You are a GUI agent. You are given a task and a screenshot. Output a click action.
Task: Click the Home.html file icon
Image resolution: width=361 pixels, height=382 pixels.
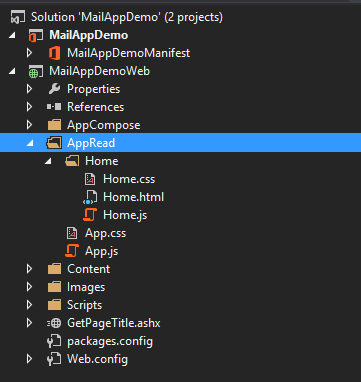[x=90, y=197]
